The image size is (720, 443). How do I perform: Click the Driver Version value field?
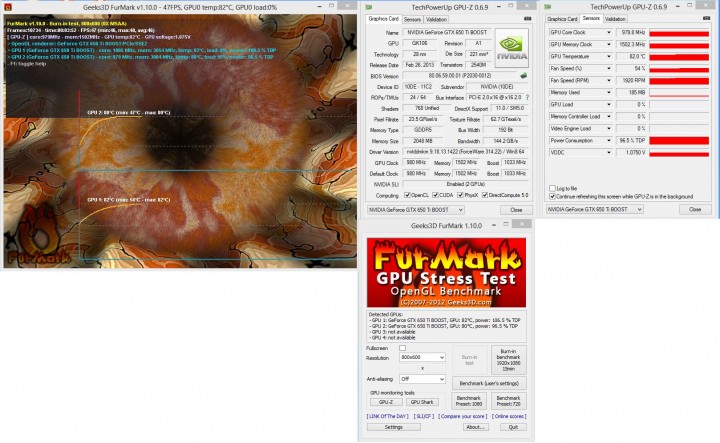(465, 151)
